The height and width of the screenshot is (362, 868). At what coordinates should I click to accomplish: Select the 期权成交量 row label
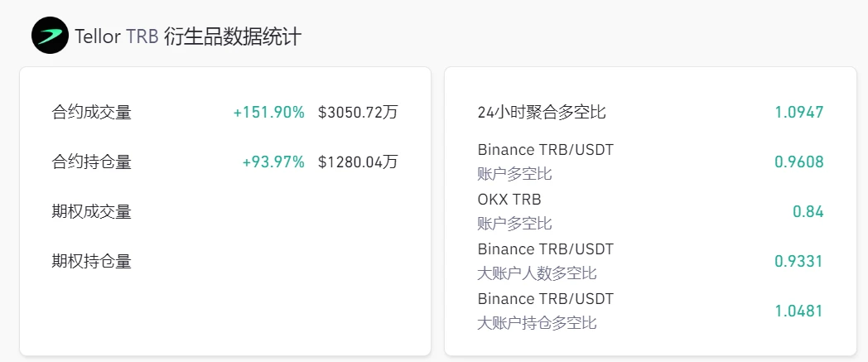tap(91, 211)
